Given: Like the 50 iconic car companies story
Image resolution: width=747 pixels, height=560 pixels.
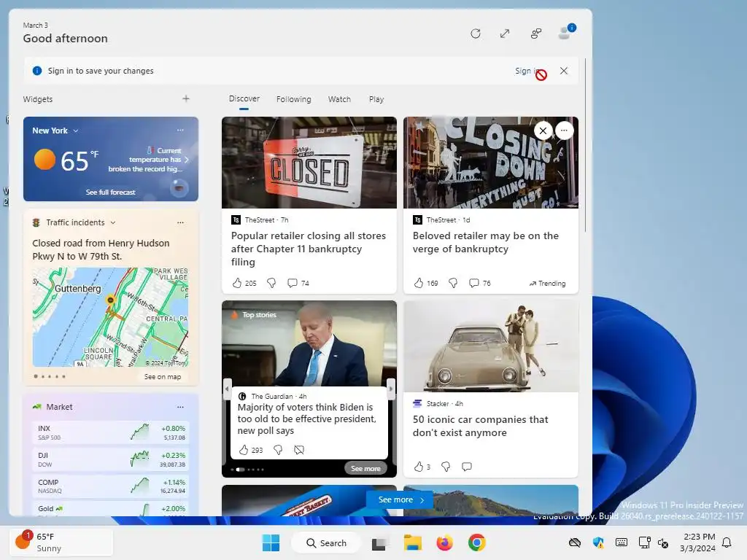Looking at the screenshot, I should [419, 467].
